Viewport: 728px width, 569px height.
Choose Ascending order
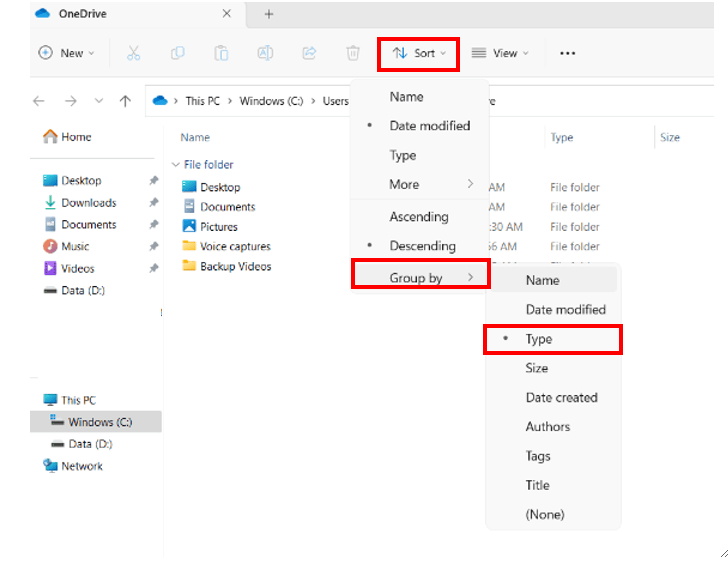(420, 217)
